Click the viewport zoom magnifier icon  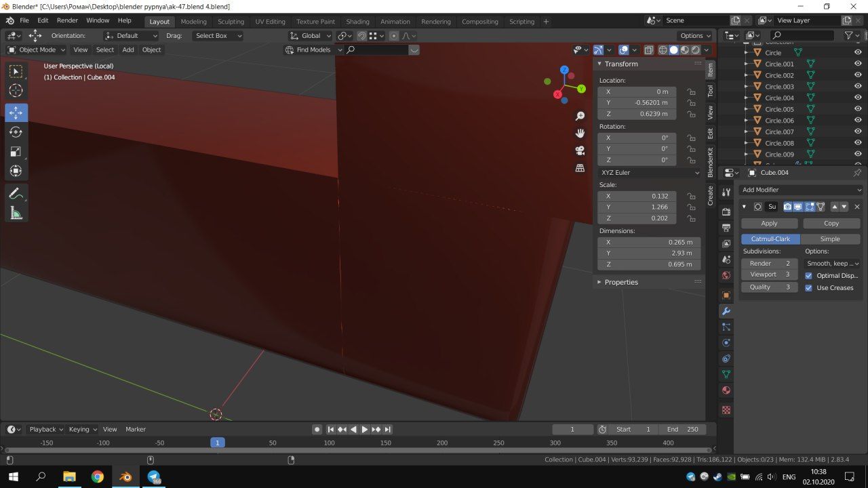pyautogui.click(x=580, y=117)
